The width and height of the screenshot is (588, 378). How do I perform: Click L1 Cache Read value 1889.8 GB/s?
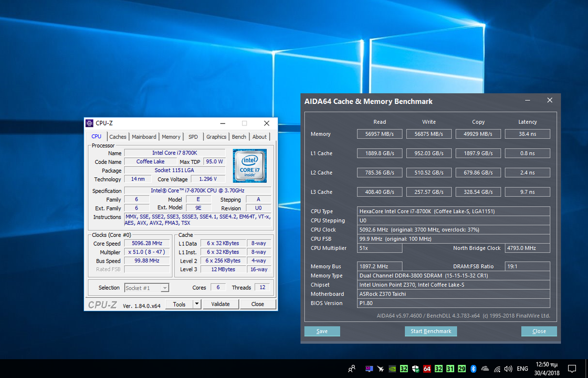(x=380, y=153)
